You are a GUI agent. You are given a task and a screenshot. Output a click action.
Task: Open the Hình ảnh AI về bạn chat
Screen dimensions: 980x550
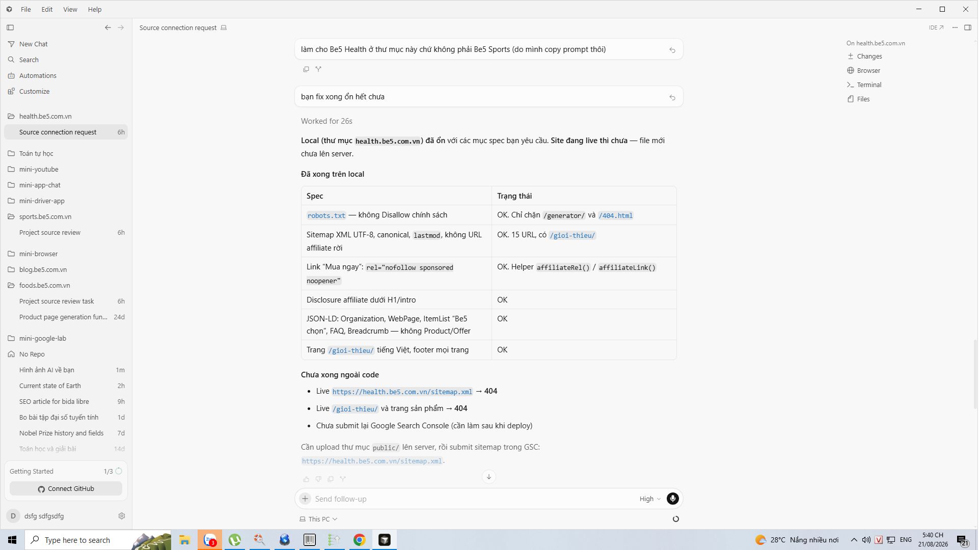click(66, 370)
